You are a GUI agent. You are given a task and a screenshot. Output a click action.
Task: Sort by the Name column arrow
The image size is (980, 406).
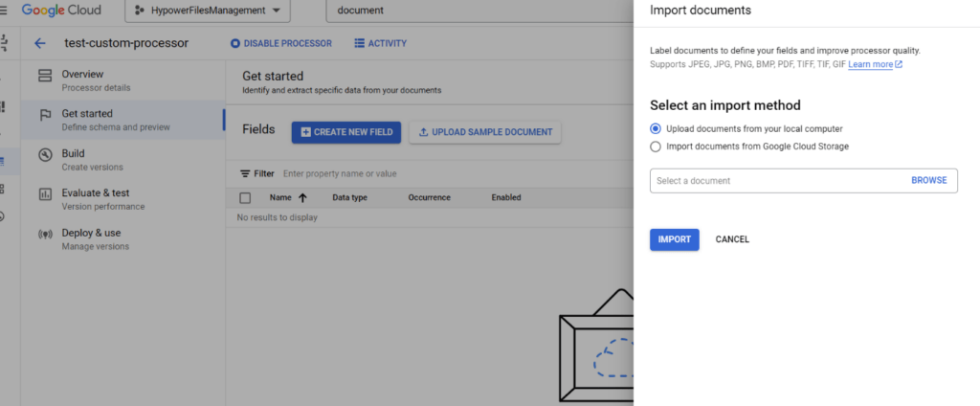(x=303, y=198)
